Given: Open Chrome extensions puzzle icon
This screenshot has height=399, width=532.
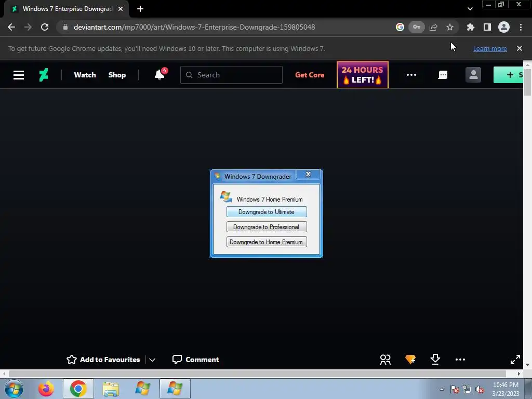Looking at the screenshot, I should [x=470, y=27].
